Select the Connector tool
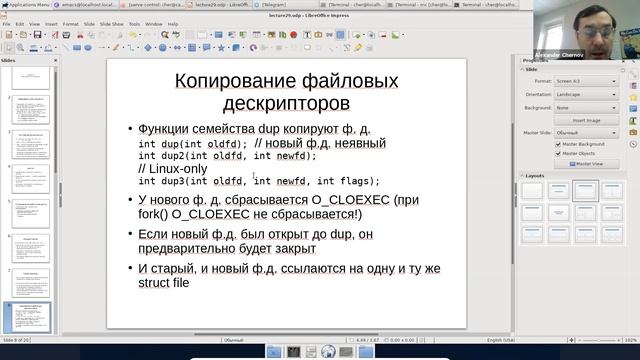640x360 pixels. (x=131, y=48)
